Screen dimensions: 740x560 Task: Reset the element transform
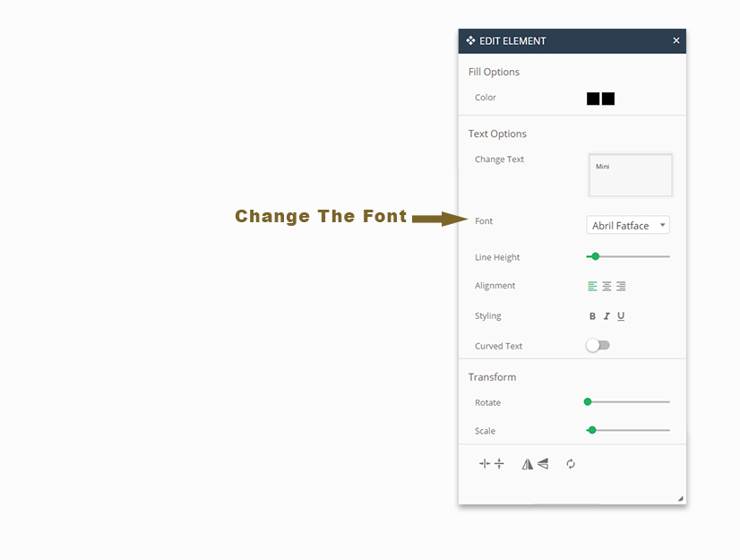coord(571,464)
